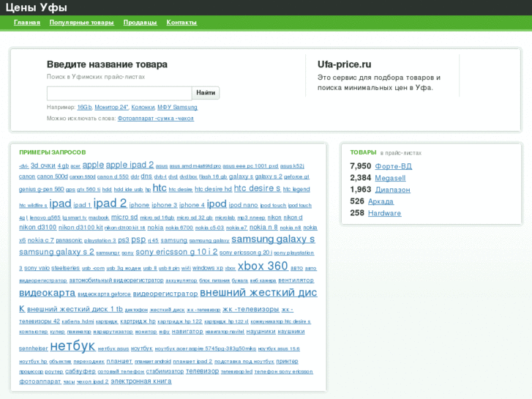532x399 pixels.
Task: Search the apple ipad 2 tag
Action: click(x=130, y=165)
